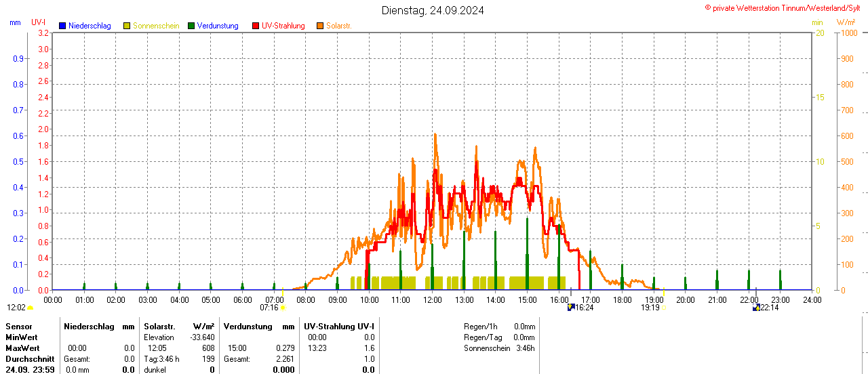Viewport: 868px width, 374px height.
Task: Click the moon icon next to 22:14
Action: coord(756,308)
